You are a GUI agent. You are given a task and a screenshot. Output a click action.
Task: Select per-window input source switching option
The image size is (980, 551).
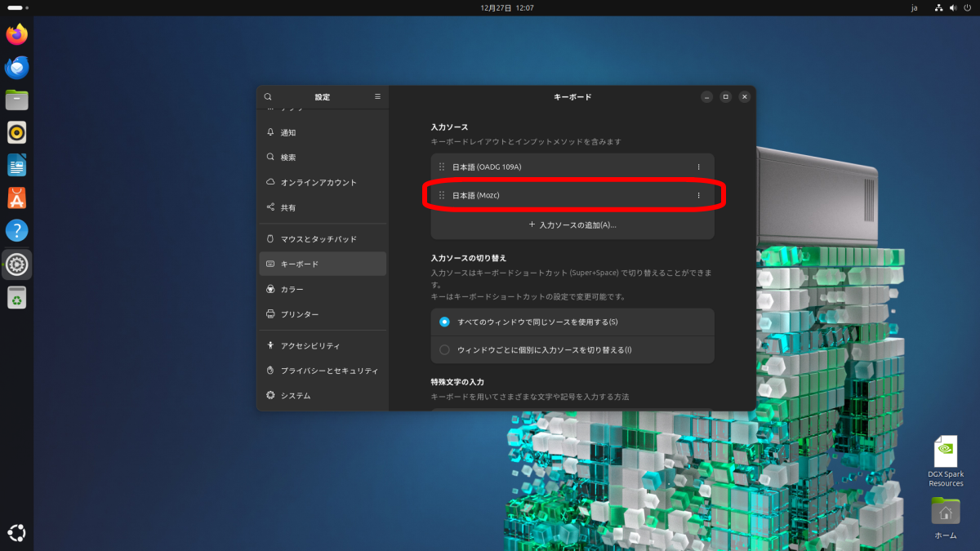point(444,350)
